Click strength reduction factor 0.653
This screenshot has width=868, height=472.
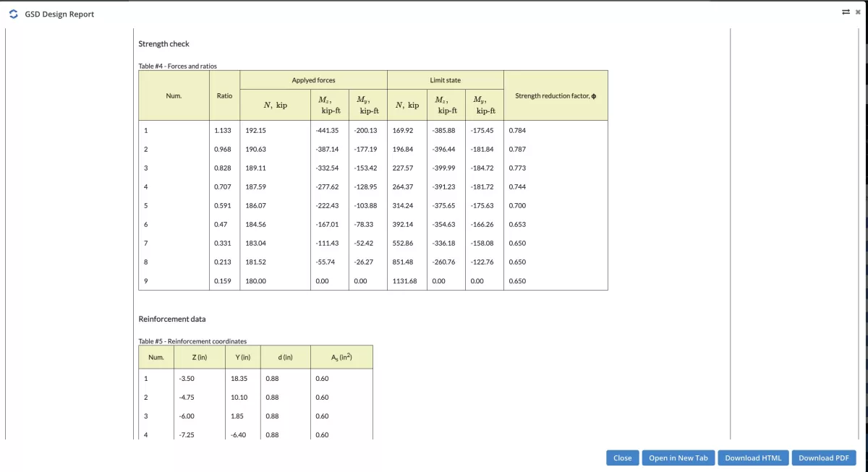pos(517,224)
